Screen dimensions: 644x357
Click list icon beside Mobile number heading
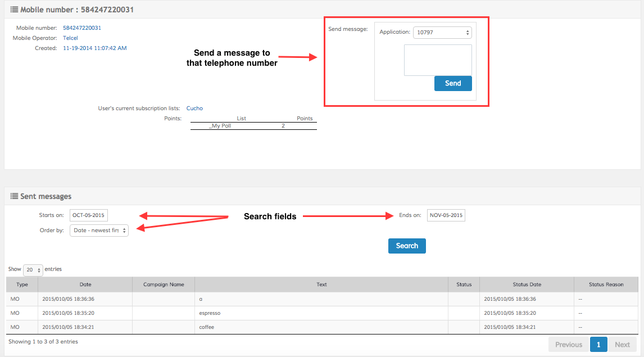click(x=15, y=10)
